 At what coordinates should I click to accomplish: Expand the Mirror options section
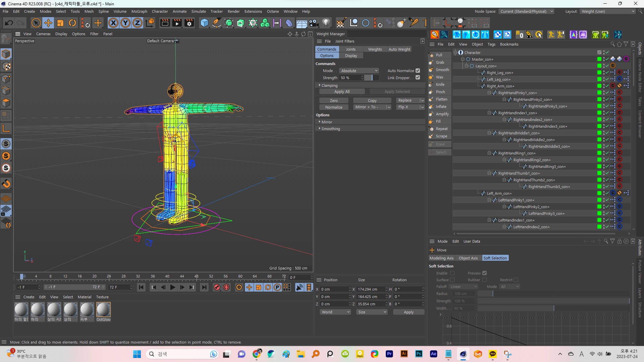[319, 122]
